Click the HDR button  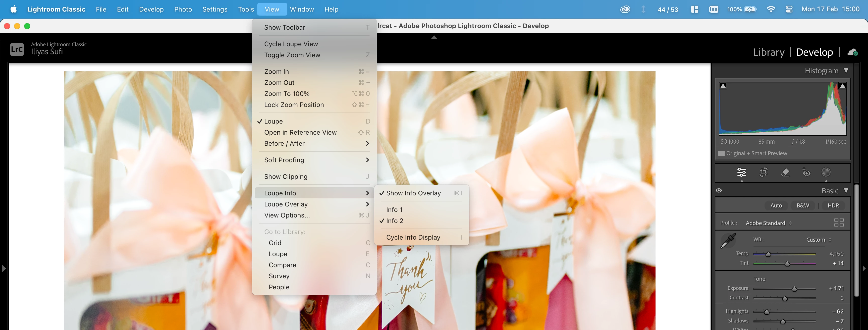point(833,206)
